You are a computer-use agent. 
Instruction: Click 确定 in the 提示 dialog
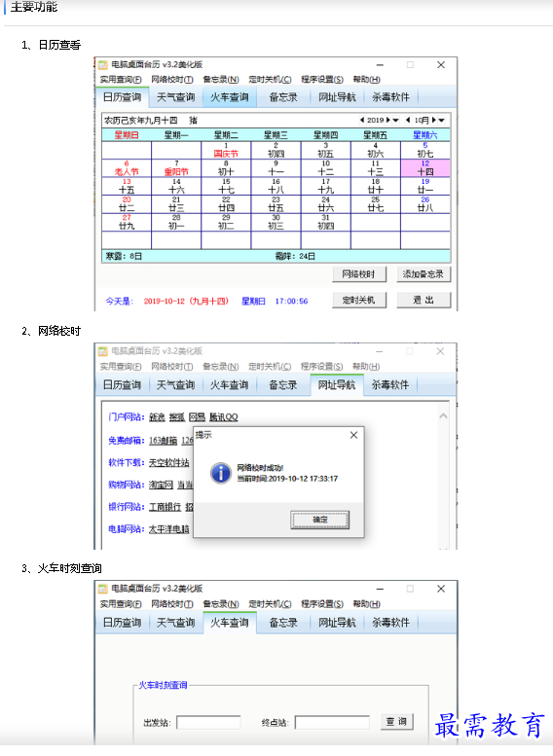pos(320,520)
